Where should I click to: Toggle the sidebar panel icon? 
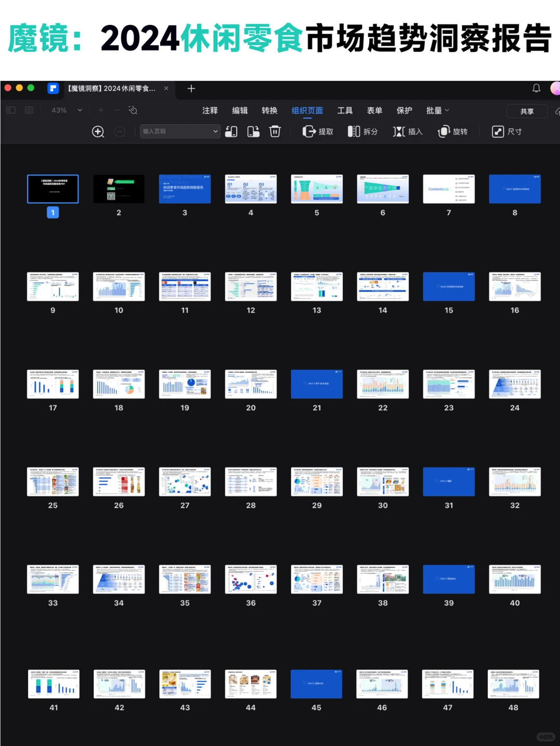coord(11,110)
